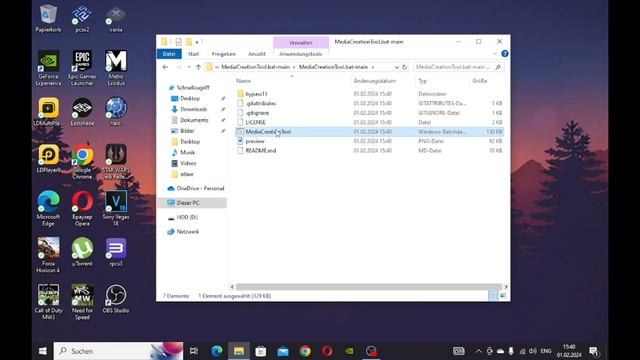Open the Ansicht ribbon tab
640x360 pixels.
click(257, 54)
